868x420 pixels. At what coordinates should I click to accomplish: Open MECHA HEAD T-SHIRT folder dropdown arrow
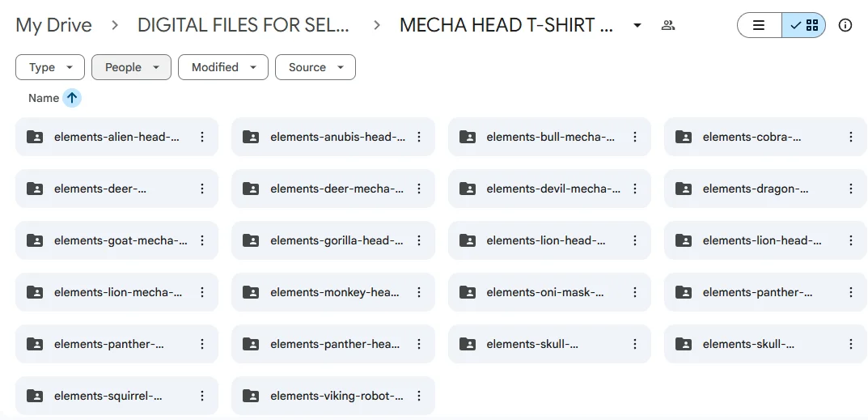pos(637,25)
